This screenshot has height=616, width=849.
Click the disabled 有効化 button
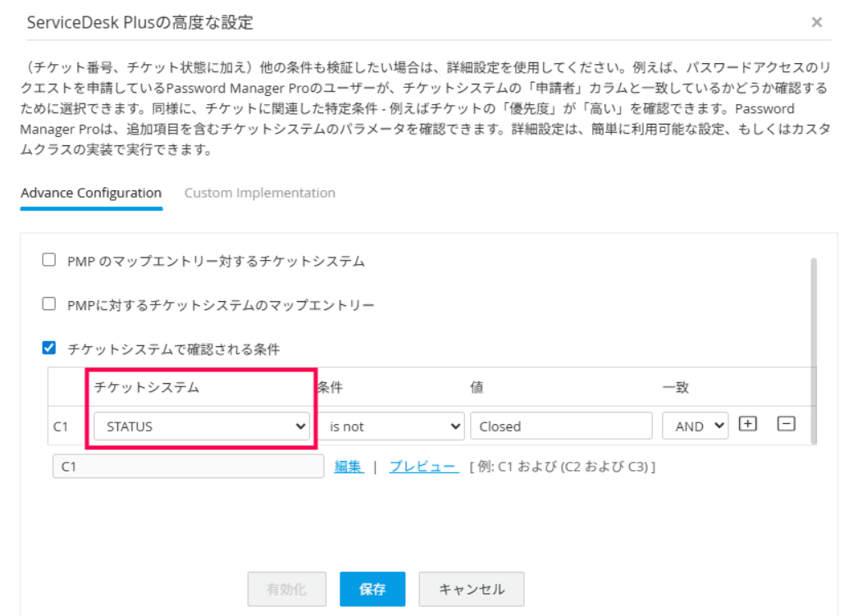[x=286, y=589]
